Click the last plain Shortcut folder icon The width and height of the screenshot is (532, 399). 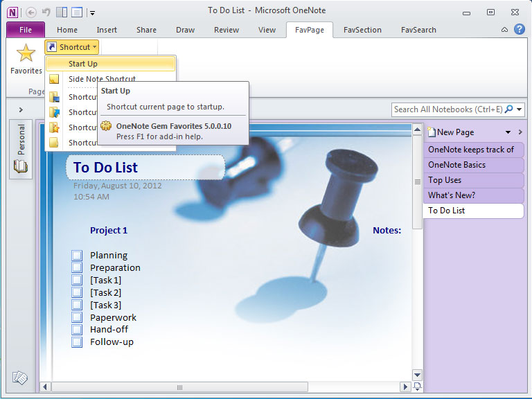tap(54, 142)
